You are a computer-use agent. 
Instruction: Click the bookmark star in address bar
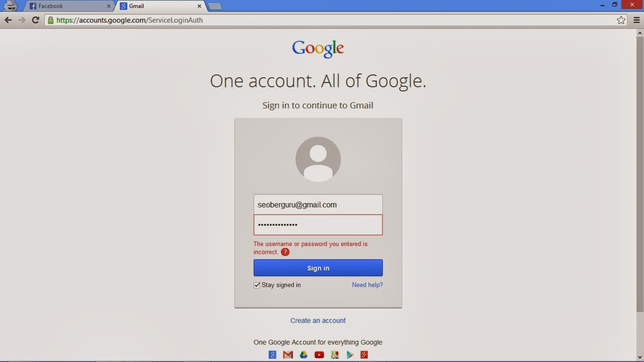coord(621,20)
